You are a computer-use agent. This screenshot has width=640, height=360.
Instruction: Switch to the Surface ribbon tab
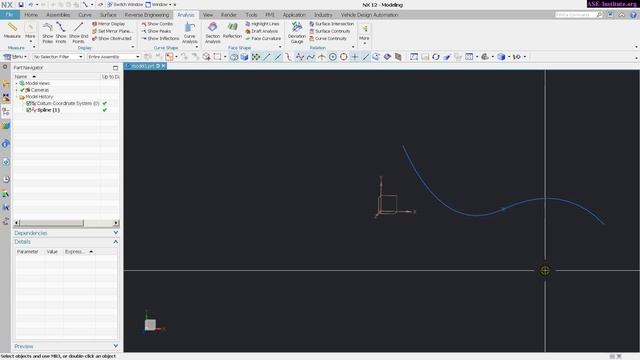pos(108,15)
